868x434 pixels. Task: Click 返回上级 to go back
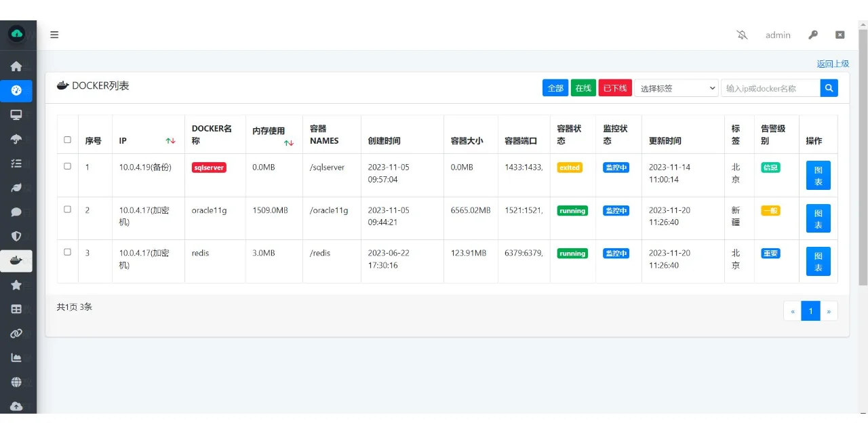tap(832, 63)
